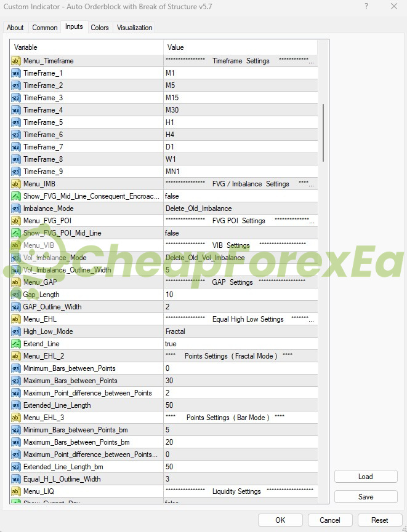The height and width of the screenshot is (532, 407).
Task: Click the string icon beside Menu_LIQ
Action: click(x=15, y=491)
